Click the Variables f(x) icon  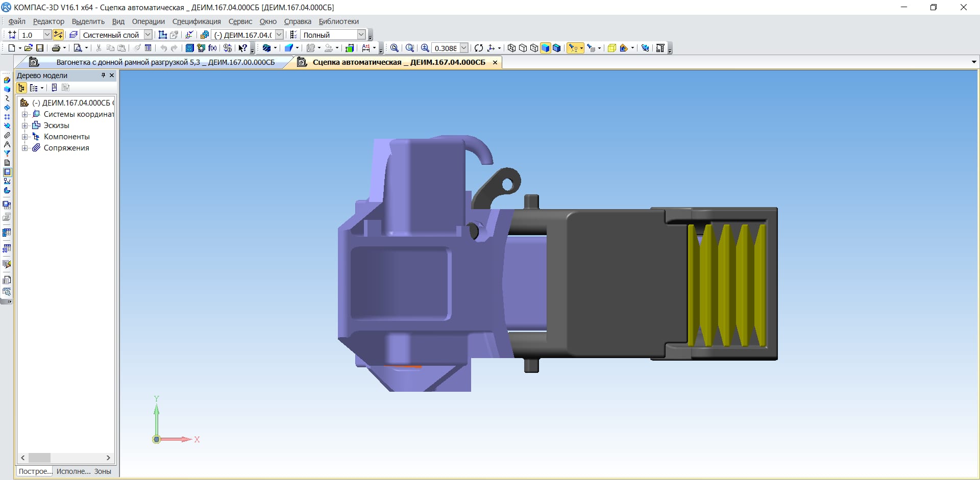pyautogui.click(x=212, y=48)
